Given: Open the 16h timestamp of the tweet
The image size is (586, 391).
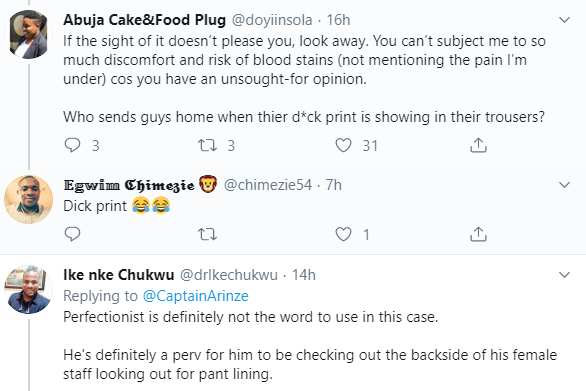Looking at the screenshot, I should (338, 20).
